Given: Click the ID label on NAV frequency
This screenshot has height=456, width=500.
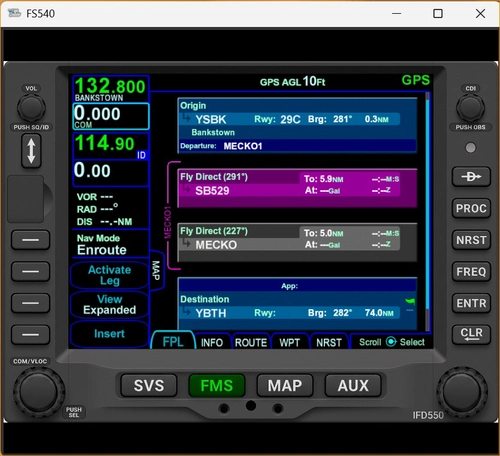Looking at the screenshot, I should tap(141, 155).
